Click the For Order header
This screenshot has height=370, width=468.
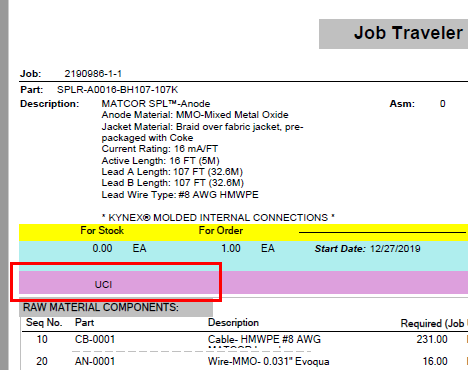click(x=221, y=230)
